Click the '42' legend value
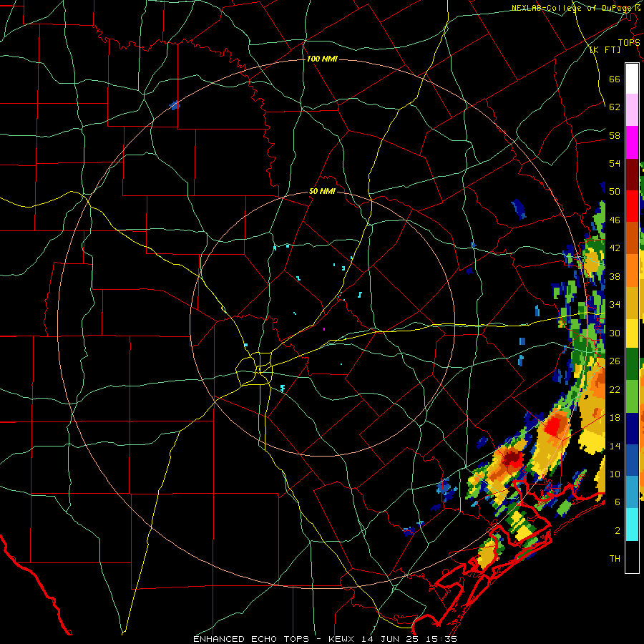644x644 pixels. pyautogui.click(x=615, y=248)
